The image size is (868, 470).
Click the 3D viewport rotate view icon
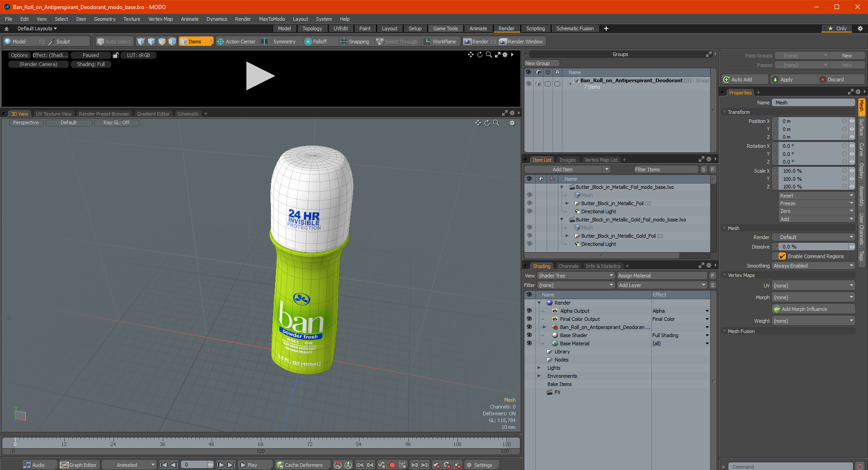pos(487,123)
